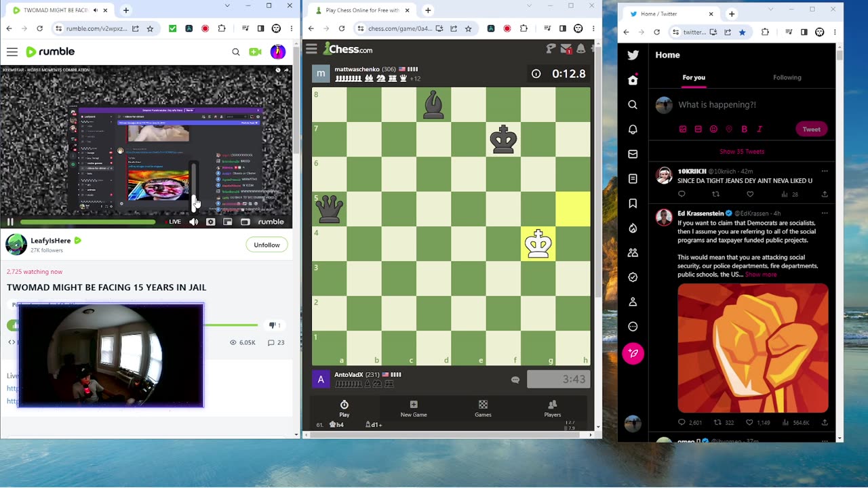Open Twitter Communities icon

pos(633,252)
